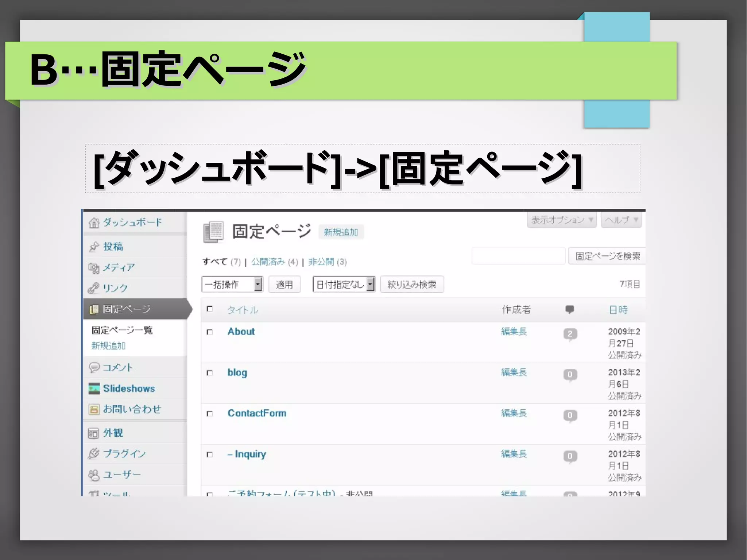Click author 編集長 in the About row
747x560 pixels.
(x=514, y=332)
